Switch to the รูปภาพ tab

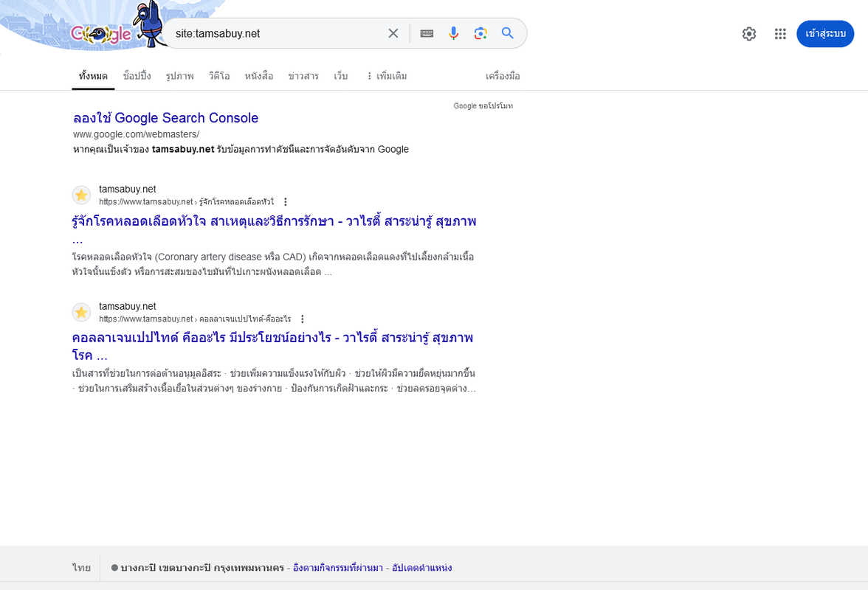(x=179, y=76)
